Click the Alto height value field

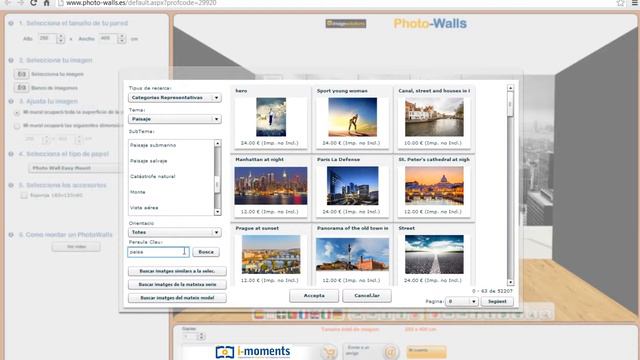[47, 39]
